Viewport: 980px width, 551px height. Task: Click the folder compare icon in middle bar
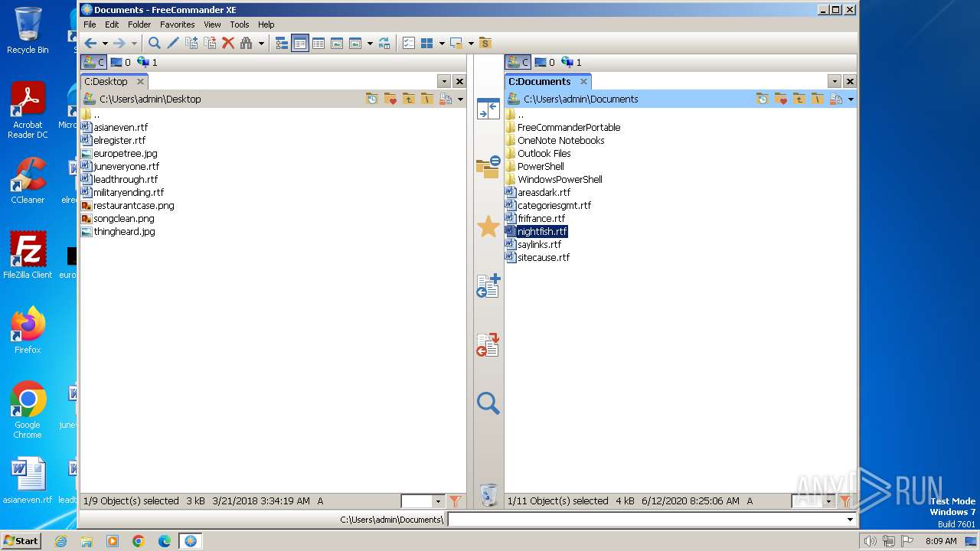(x=488, y=167)
